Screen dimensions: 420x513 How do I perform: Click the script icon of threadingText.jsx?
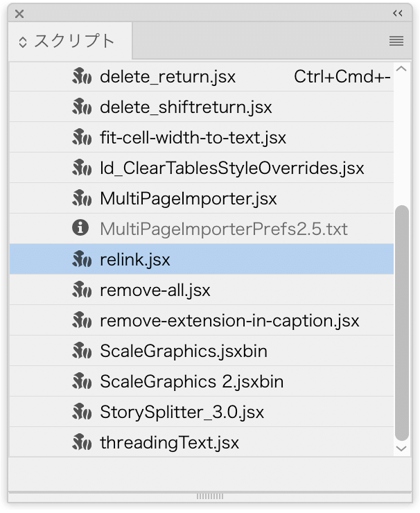coord(82,442)
